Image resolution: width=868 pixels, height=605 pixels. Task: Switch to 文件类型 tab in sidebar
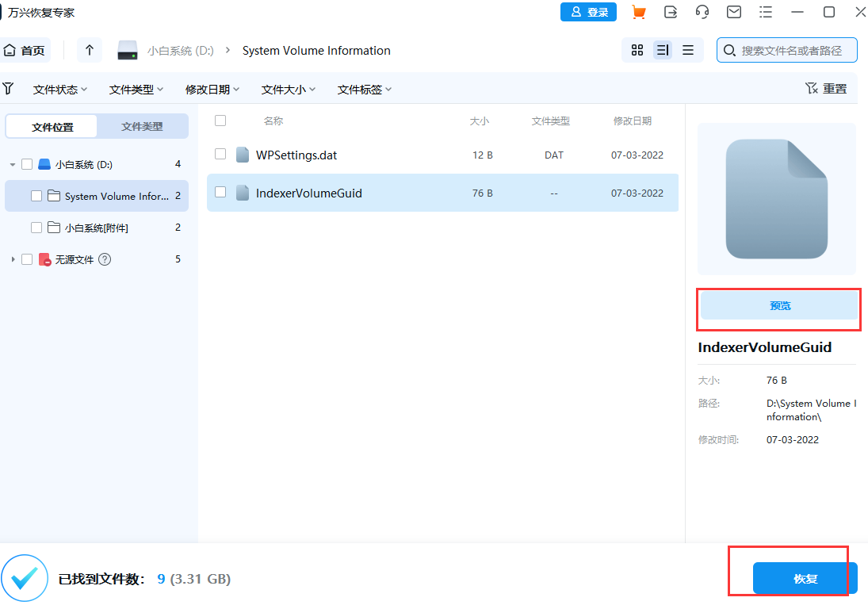[x=142, y=127]
